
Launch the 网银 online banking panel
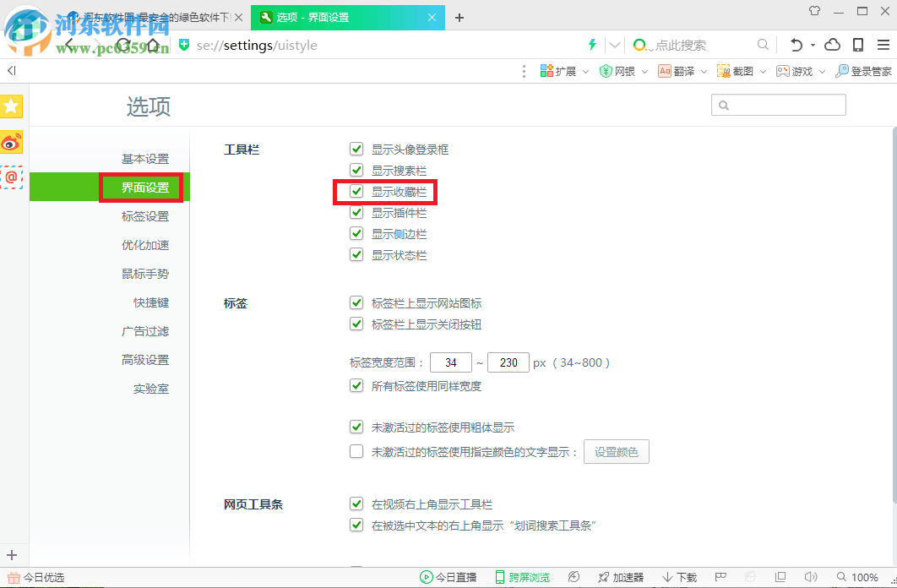tap(622, 71)
